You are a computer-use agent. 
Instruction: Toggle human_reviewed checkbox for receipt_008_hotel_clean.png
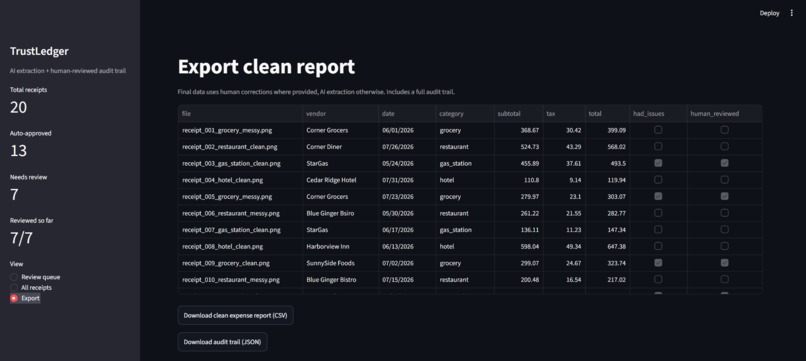[724, 246]
